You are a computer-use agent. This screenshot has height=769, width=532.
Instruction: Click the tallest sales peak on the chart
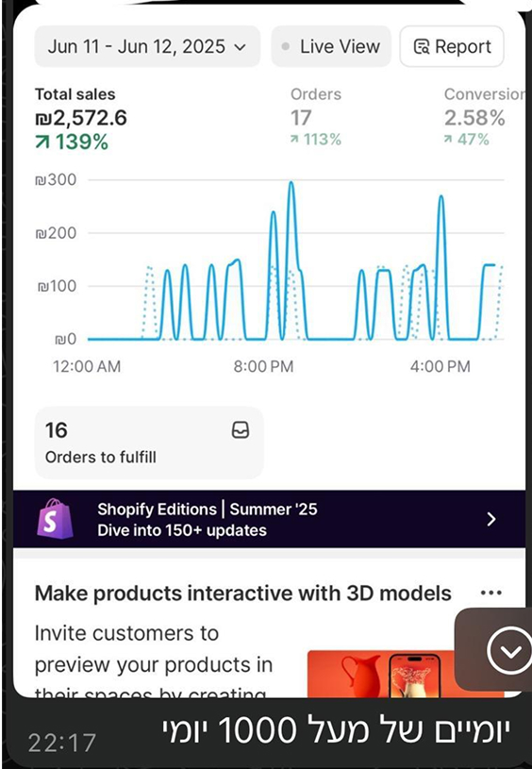tap(291, 182)
